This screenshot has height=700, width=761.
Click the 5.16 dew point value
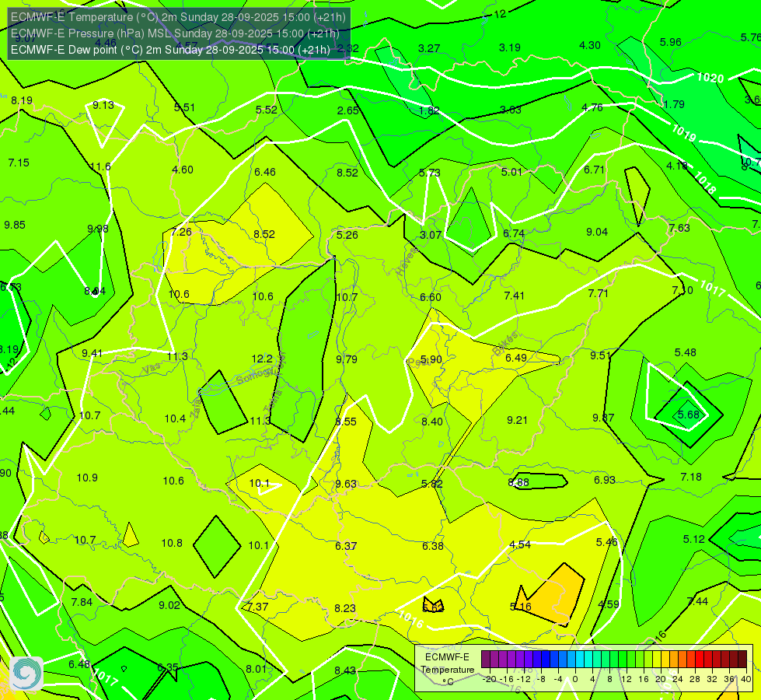click(x=521, y=607)
